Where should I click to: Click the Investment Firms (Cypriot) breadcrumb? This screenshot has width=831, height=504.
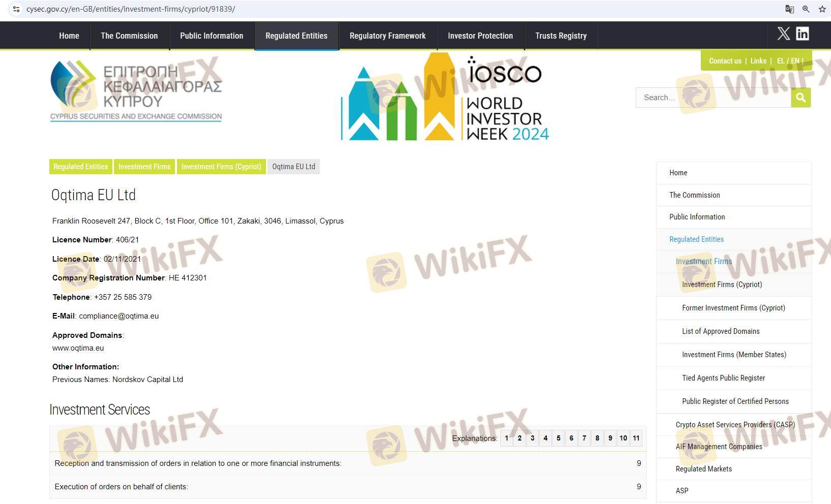(221, 167)
